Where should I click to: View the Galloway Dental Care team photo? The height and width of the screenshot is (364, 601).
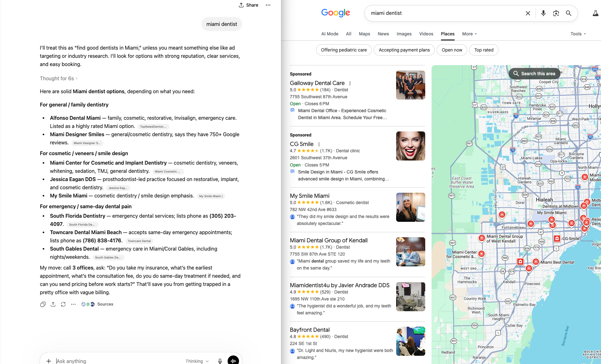410,85
